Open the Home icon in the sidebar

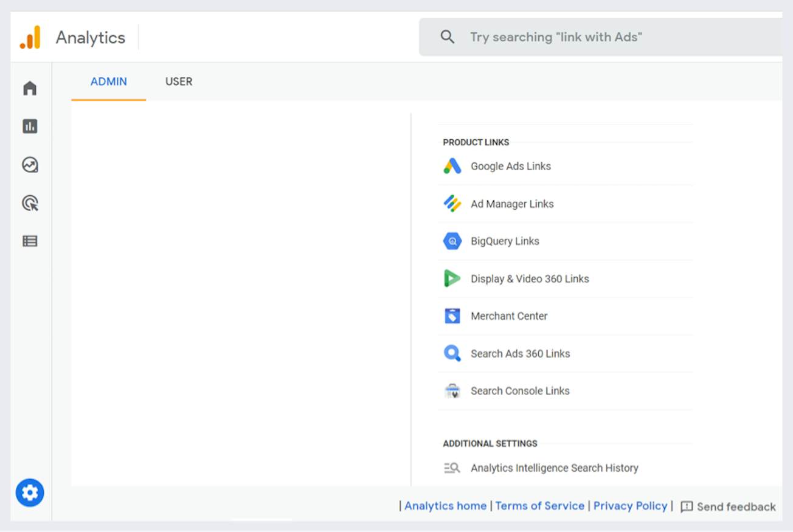click(x=30, y=88)
